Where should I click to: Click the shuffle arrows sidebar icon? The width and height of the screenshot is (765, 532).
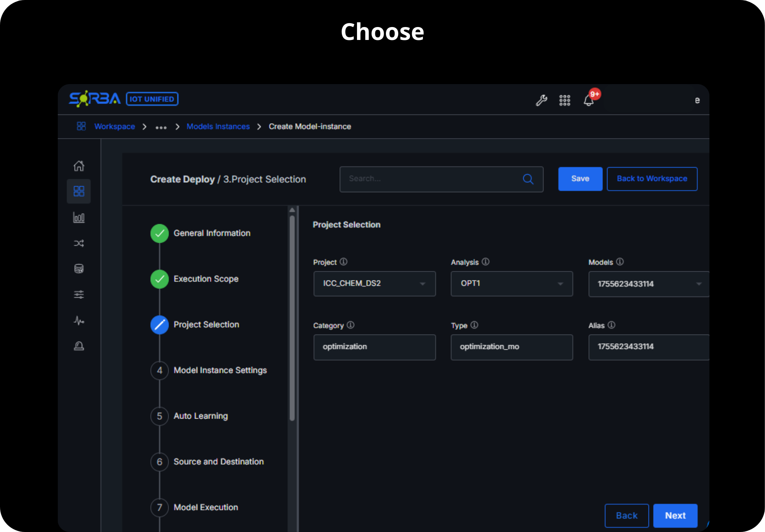pyautogui.click(x=79, y=243)
